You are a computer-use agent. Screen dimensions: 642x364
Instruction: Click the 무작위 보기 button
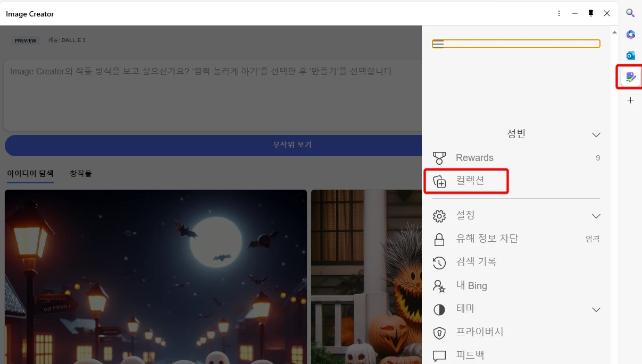coord(291,145)
